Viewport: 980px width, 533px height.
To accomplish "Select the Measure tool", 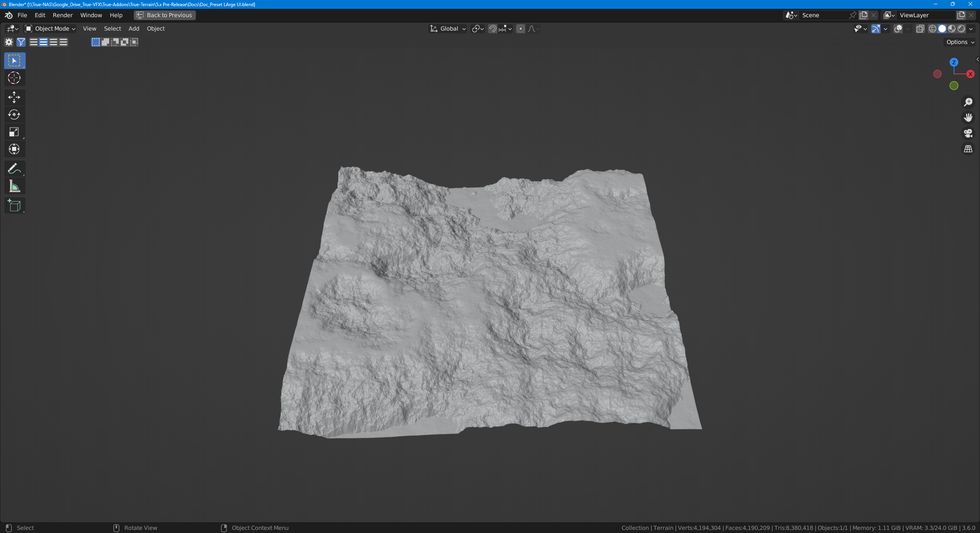I will pos(14,186).
